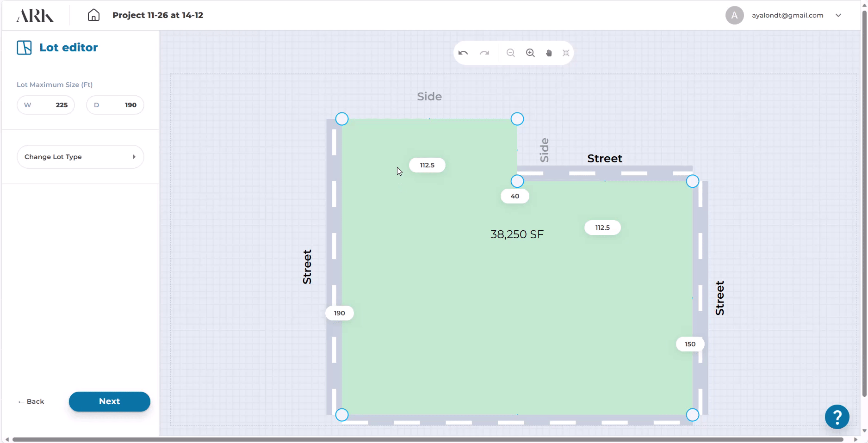
Task: Select the 40 dimension label
Action: (x=515, y=196)
